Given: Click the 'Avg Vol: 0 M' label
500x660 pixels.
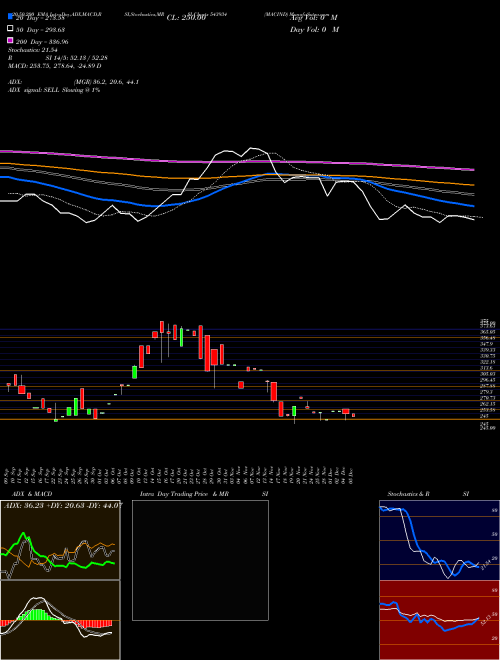Looking at the screenshot, I should [x=314, y=17].
